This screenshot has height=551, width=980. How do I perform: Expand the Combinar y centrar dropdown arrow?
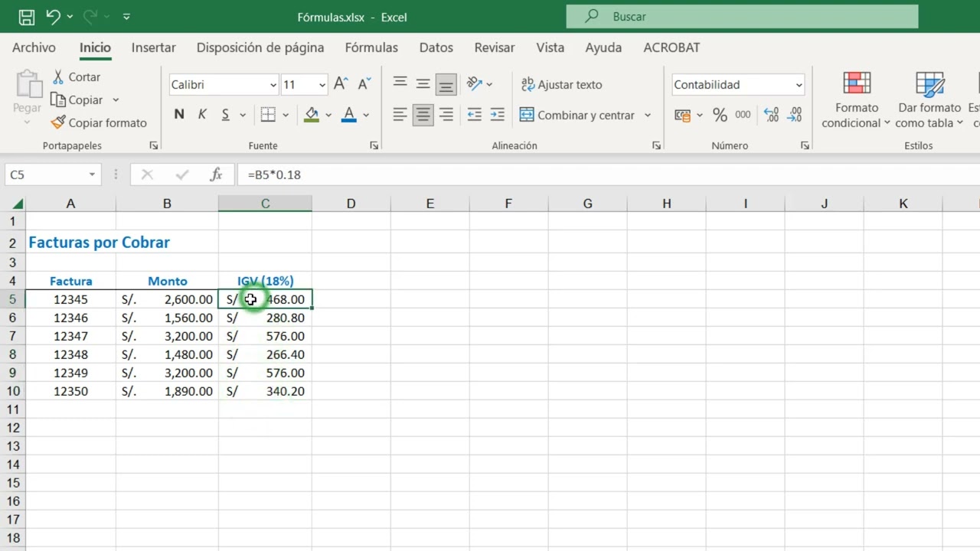(648, 116)
